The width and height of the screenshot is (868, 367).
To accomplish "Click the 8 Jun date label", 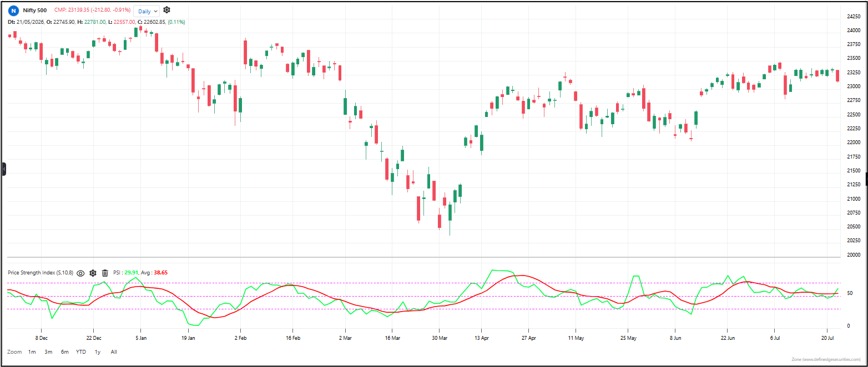I will click(x=675, y=337).
